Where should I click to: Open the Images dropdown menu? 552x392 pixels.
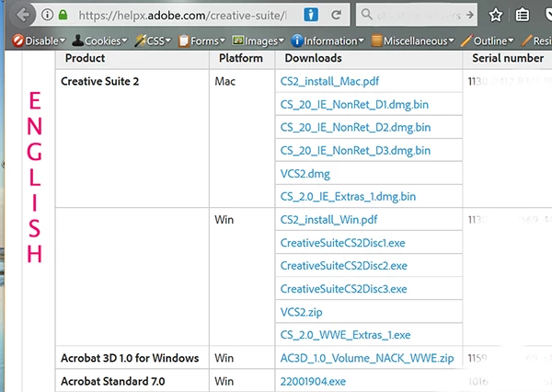pos(258,40)
